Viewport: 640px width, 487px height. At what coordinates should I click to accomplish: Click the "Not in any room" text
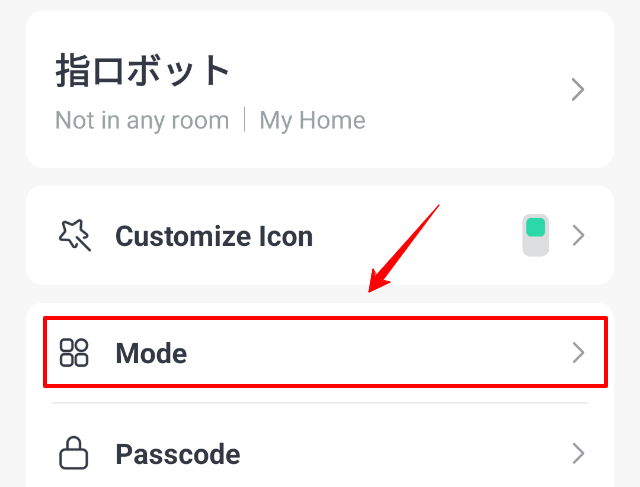click(142, 121)
